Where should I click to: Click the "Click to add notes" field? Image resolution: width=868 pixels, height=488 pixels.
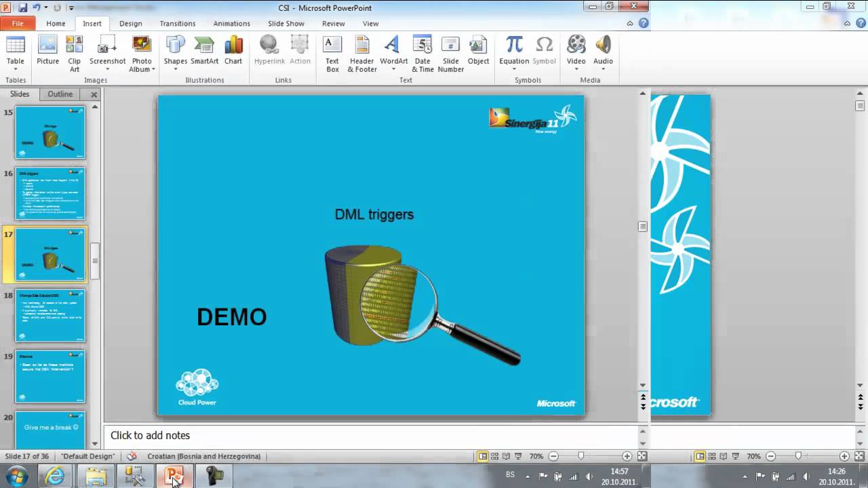(371, 435)
